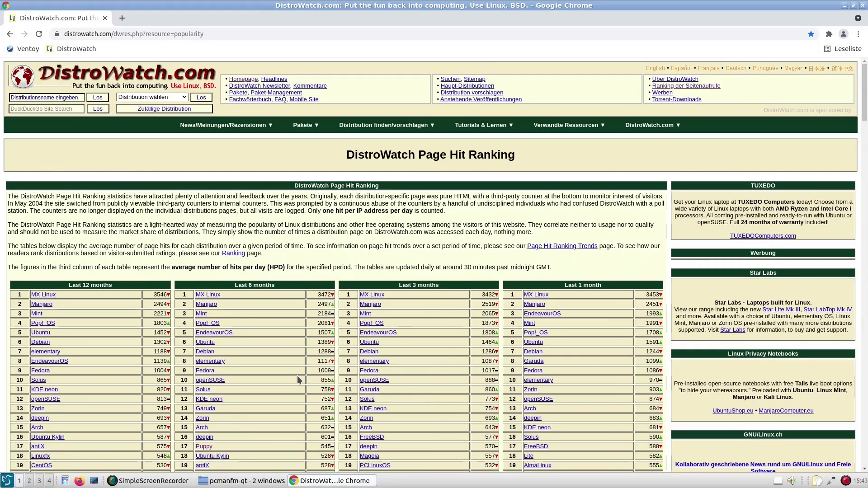Viewport: 868px width, 488px height.
Task: Open the Star Labs link
Action: (732, 330)
